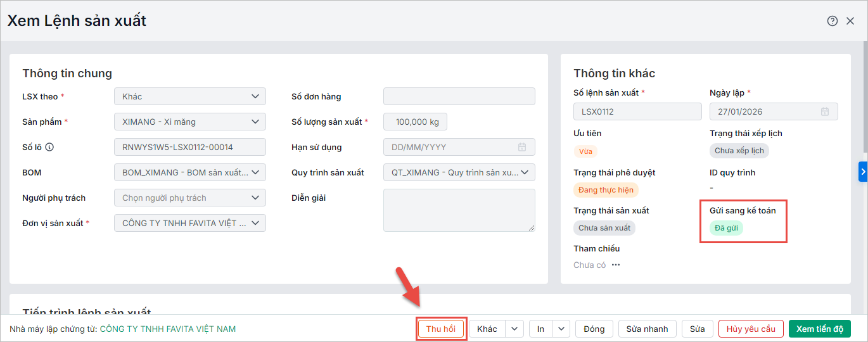Click the Thu hồi button
This screenshot has height=342, width=868.
point(441,329)
